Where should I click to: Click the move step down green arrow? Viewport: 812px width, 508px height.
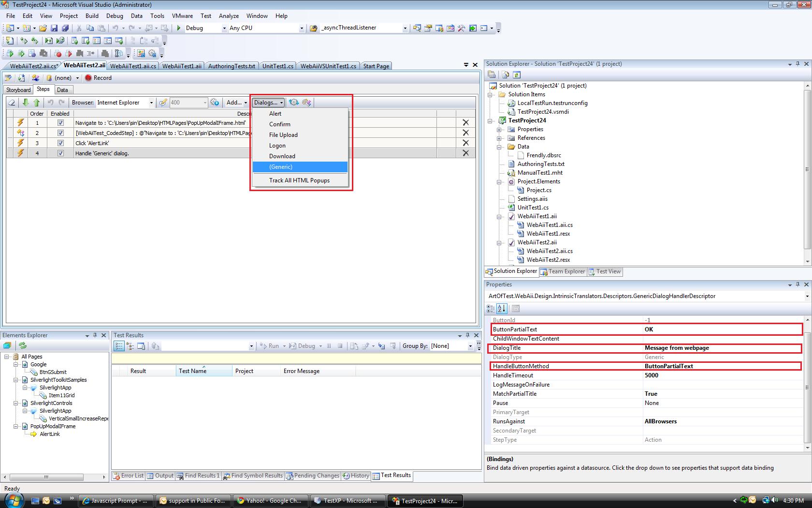[x=26, y=103]
